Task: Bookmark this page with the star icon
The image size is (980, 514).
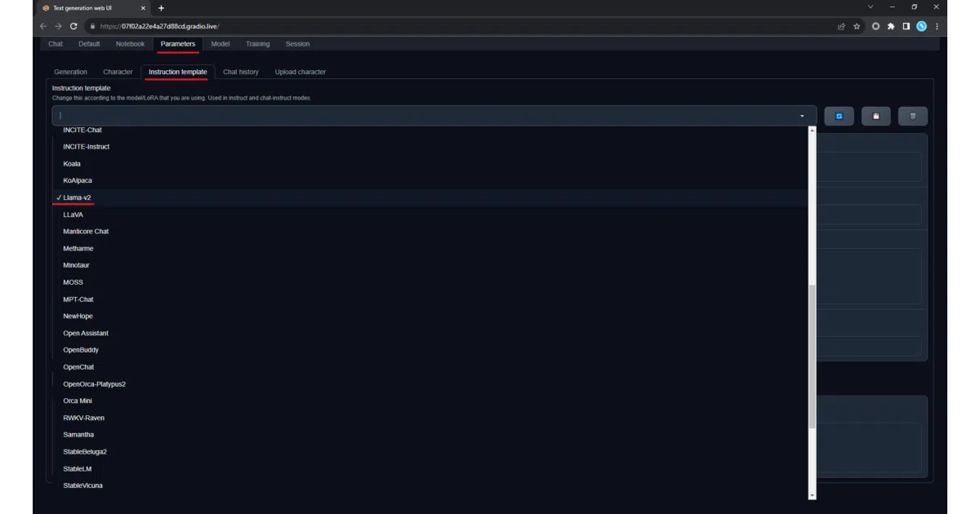Action: tap(857, 26)
